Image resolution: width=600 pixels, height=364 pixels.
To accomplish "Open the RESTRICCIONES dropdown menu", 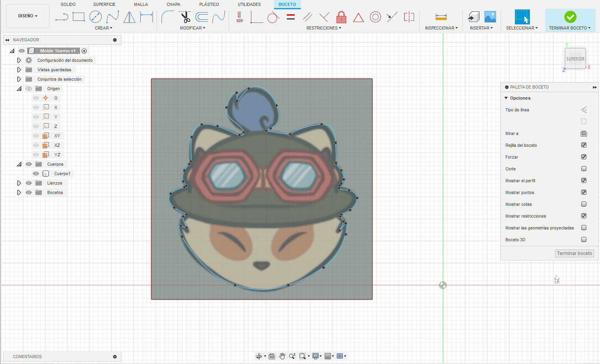I will 324,28.
